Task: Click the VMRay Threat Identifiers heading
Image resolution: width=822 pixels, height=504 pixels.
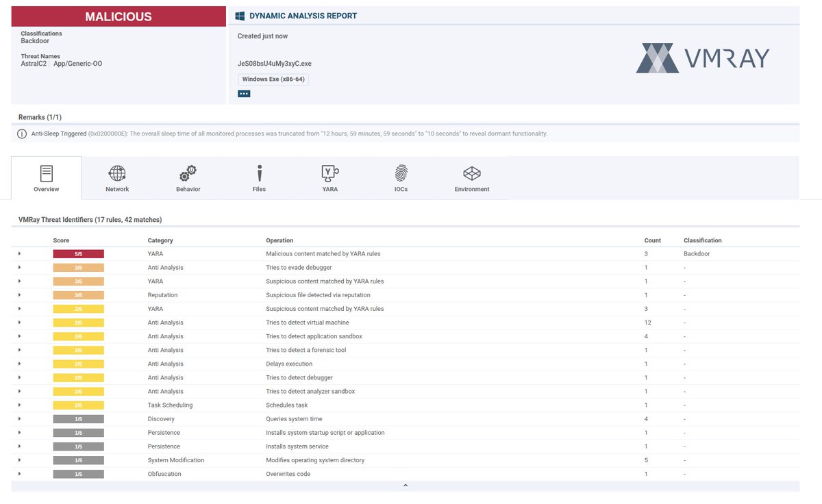Action: click(90, 220)
